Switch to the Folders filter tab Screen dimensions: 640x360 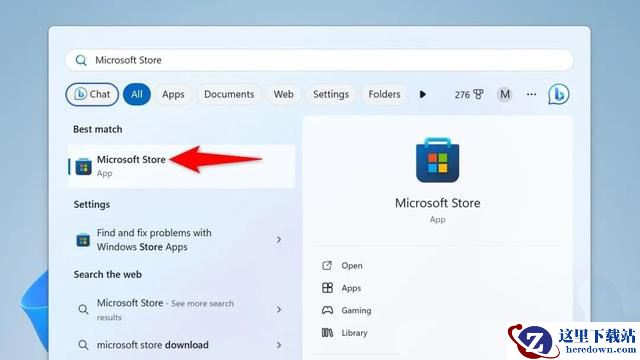pos(384,94)
